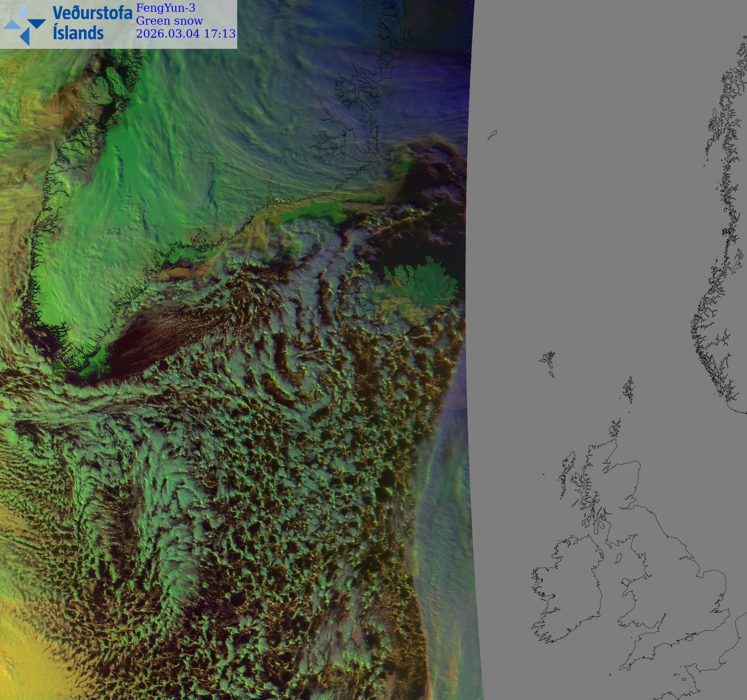747x700 pixels.
Task: Click the small Jan Mayen island outline
Action: pyautogui.click(x=492, y=135)
